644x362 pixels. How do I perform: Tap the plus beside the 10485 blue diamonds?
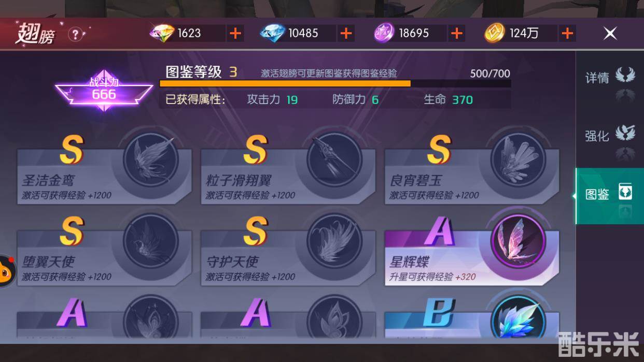tap(346, 33)
